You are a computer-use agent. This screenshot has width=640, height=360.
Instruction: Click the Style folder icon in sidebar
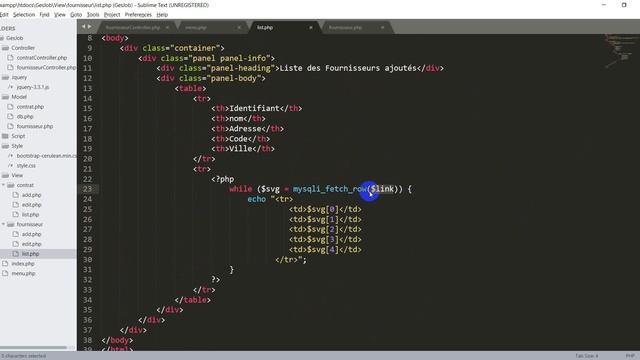(5, 146)
